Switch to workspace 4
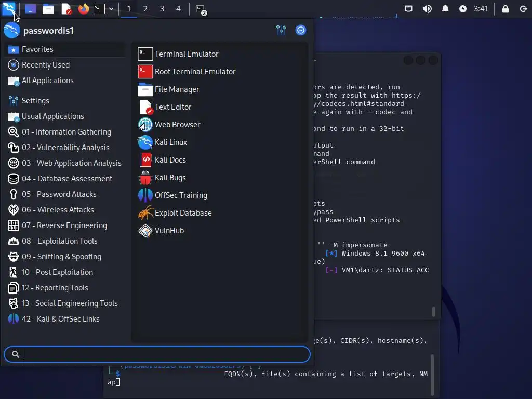This screenshot has height=399, width=532. (x=179, y=9)
